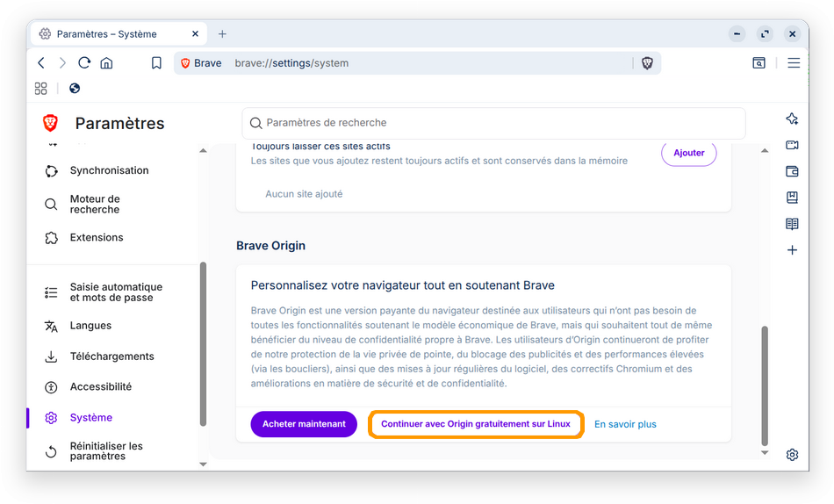Click 'Toujours laisser ces sites actifs' text

pos(320,147)
